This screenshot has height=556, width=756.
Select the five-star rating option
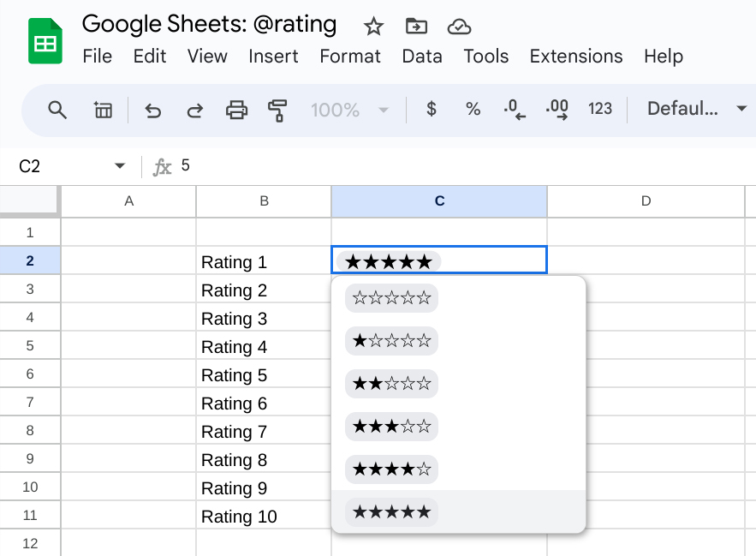point(391,511)
